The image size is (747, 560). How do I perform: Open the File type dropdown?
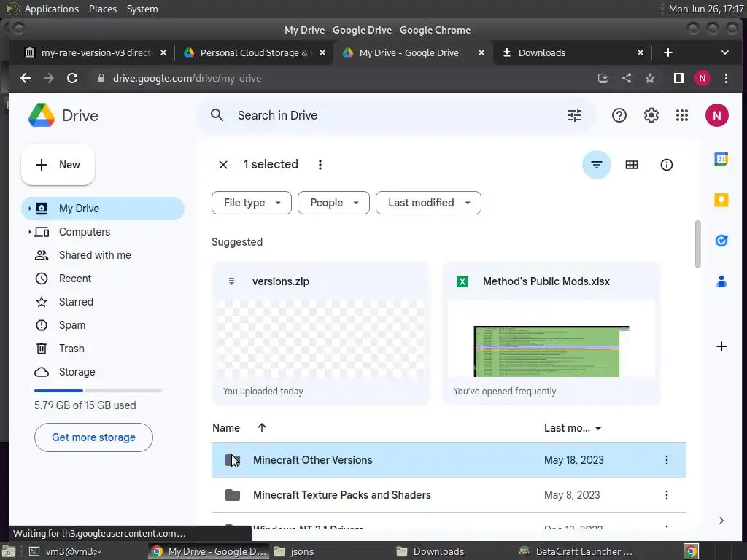pyautogui.click(x=251, y=203)
